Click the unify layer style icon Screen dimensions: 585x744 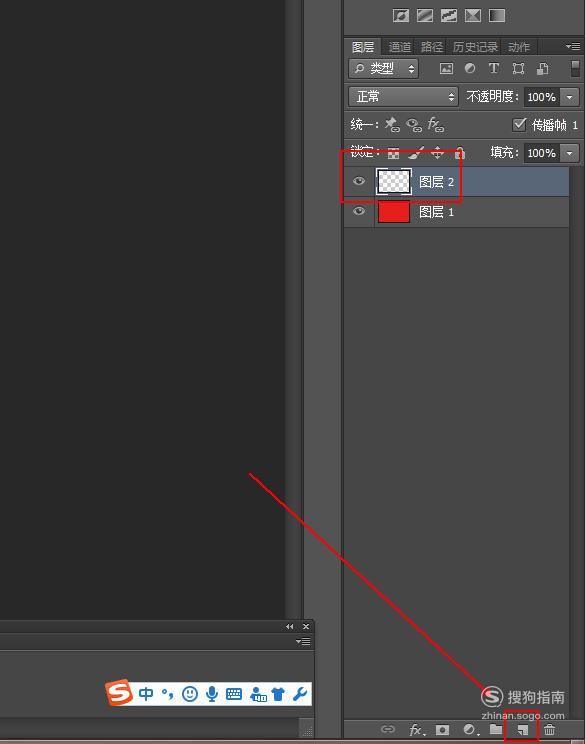(x=436, y=125)
